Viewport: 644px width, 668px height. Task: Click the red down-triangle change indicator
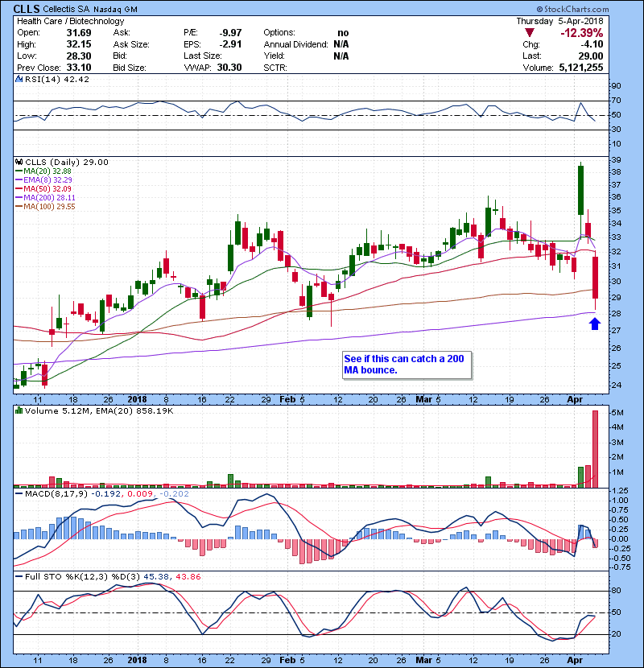530,33
